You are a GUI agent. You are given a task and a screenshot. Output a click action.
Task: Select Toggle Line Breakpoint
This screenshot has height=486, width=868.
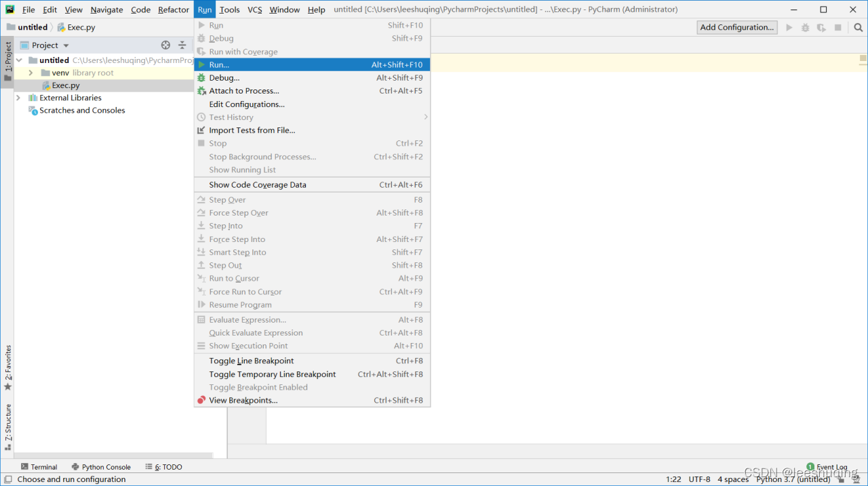[x=312, y=361]
